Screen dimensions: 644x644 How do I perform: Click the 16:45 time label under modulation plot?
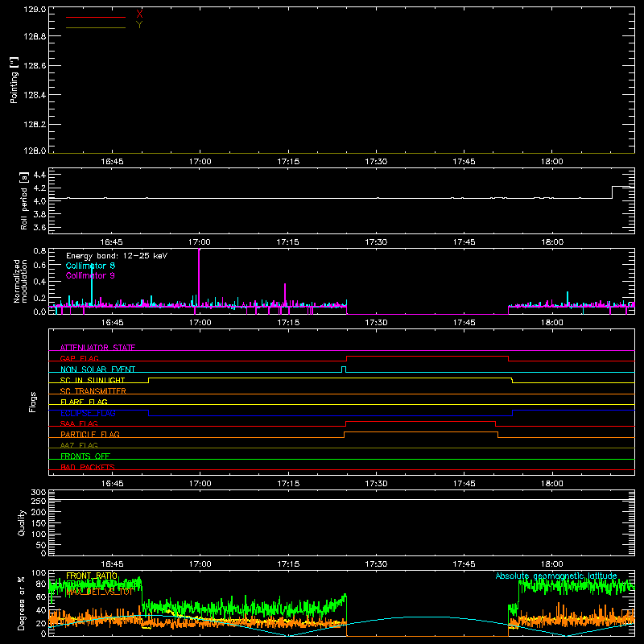[x=112, y=323]
